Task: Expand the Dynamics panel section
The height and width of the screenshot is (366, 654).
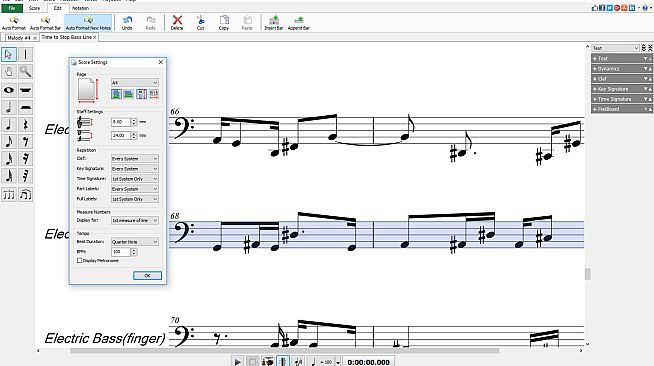Action: click(x=621, y=69)
